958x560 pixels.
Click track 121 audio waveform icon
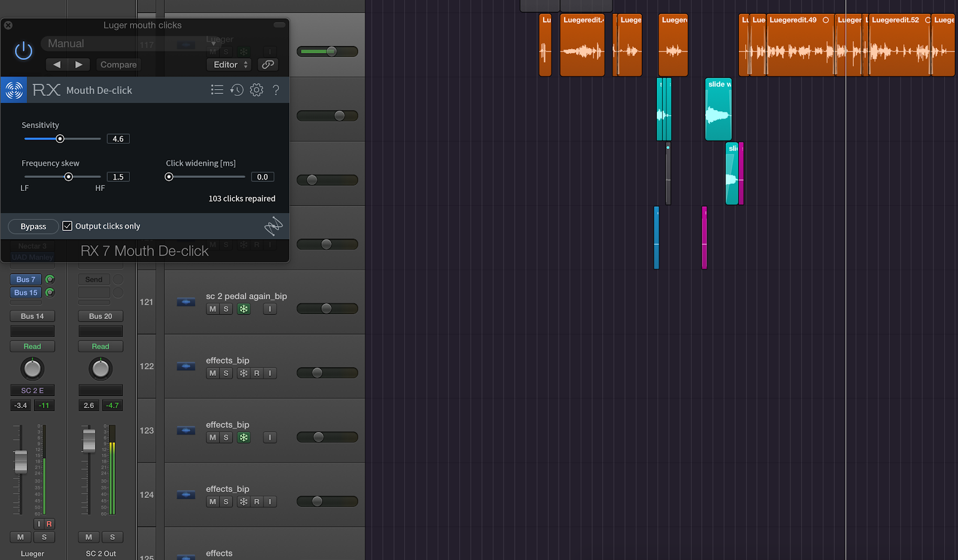pos(186,302)
